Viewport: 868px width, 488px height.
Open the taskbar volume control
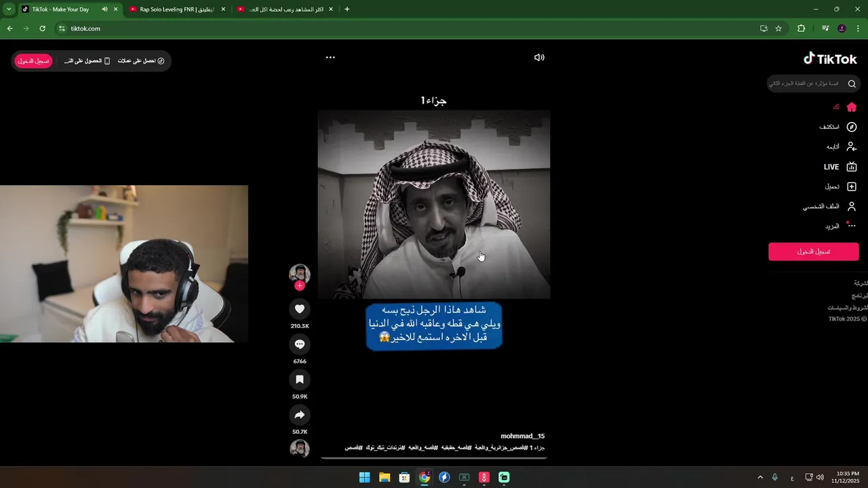(820, 477)
